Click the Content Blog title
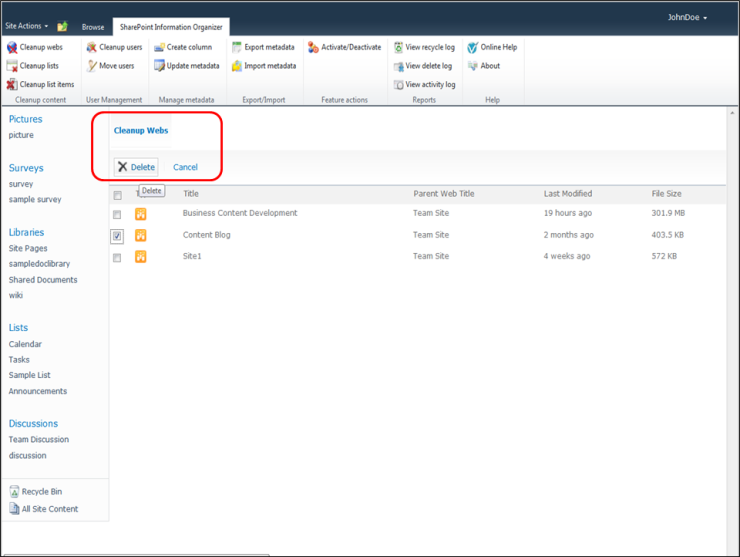Viewport: 740px width, 557px height. 206,235
